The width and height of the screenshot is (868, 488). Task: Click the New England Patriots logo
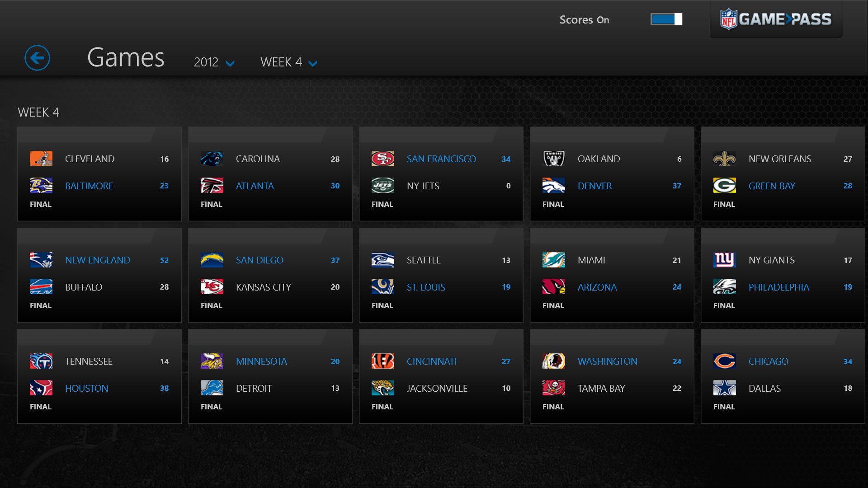(x=41, y=260)
